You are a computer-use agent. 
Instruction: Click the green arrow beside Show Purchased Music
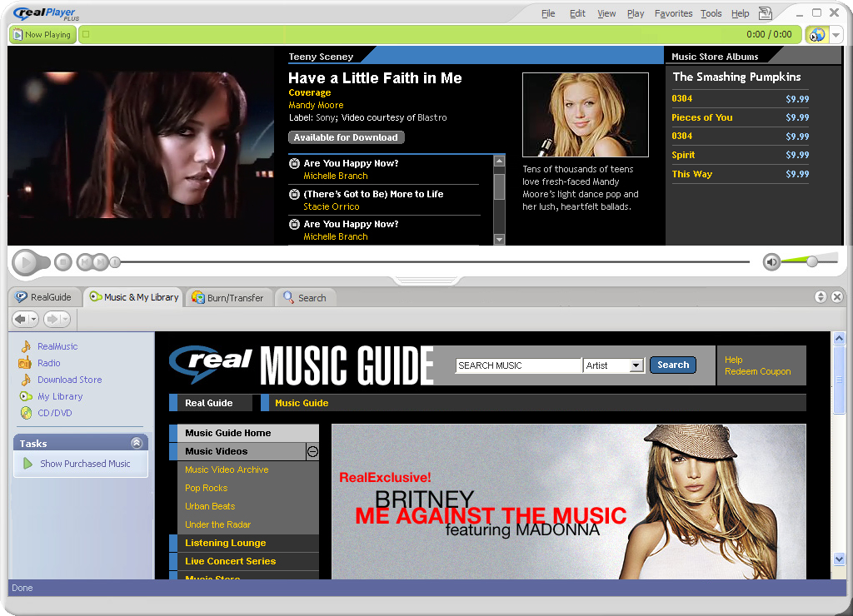(27, 464)
